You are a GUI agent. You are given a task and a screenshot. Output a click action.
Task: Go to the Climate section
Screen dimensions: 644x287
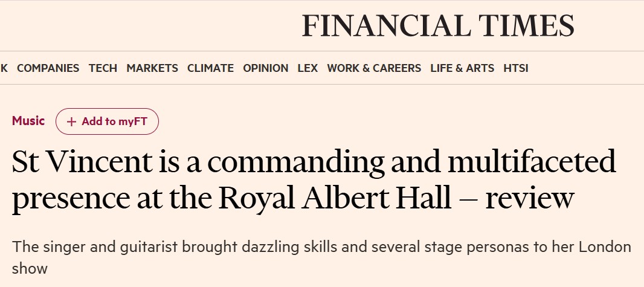coord(210,68)
